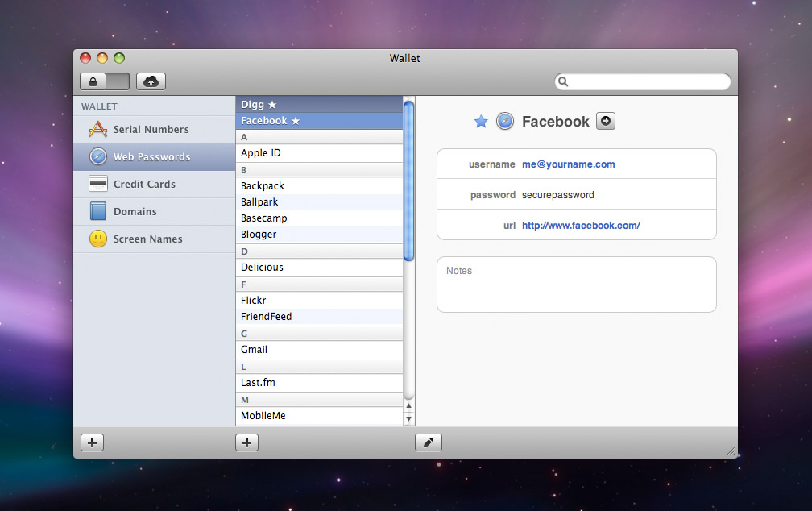The image size is (812, 511).
Task: Select the Apple ID entry
Action: point(319,153)
